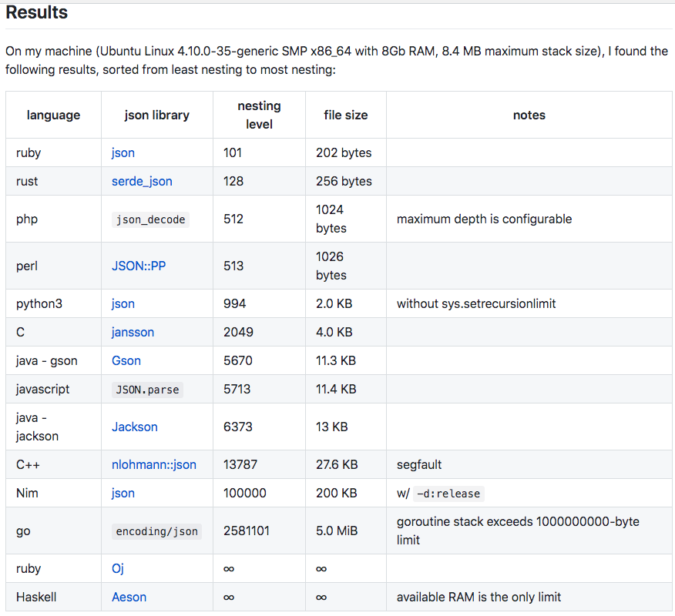Follow the nlohmann::json link

[153, 464]
